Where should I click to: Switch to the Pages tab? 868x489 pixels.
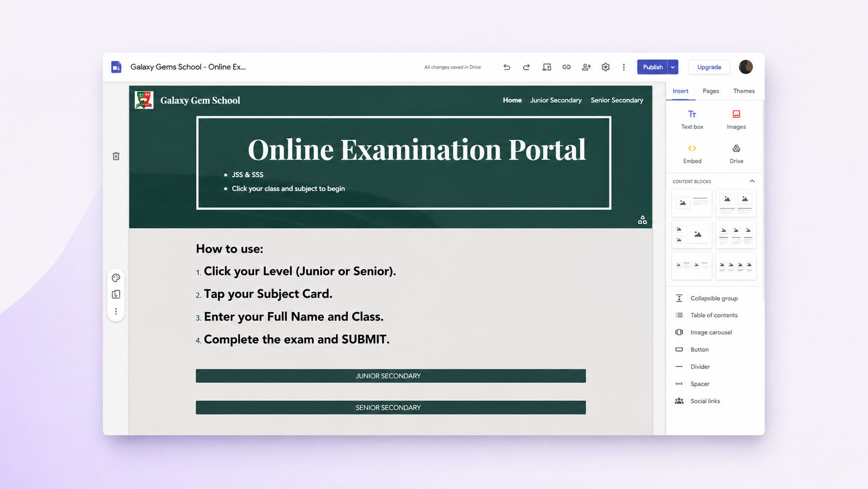[x=711, y=91]
